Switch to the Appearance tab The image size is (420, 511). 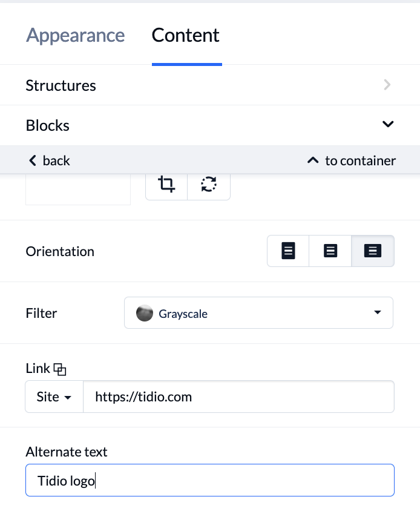click(75, 35)
